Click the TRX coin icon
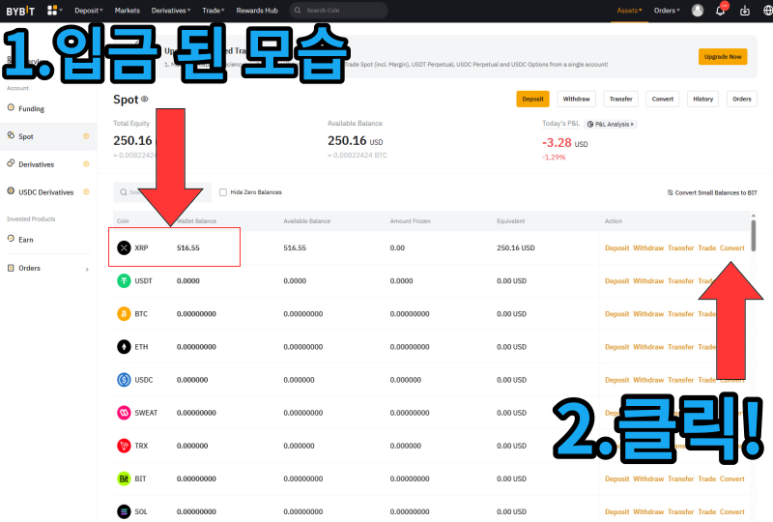773x522 pixels. [124, 446]
